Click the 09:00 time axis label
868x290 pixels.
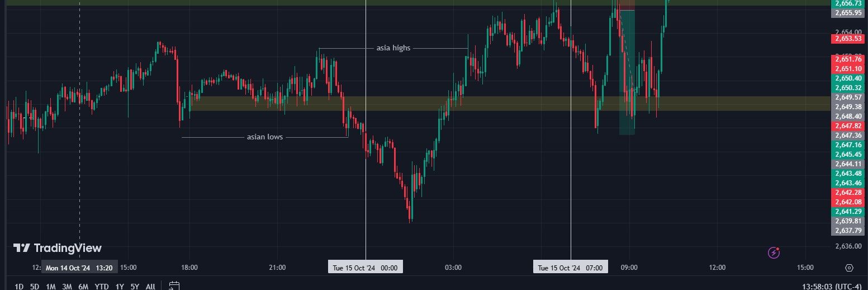pyautogui.click(x=629, y=268)
